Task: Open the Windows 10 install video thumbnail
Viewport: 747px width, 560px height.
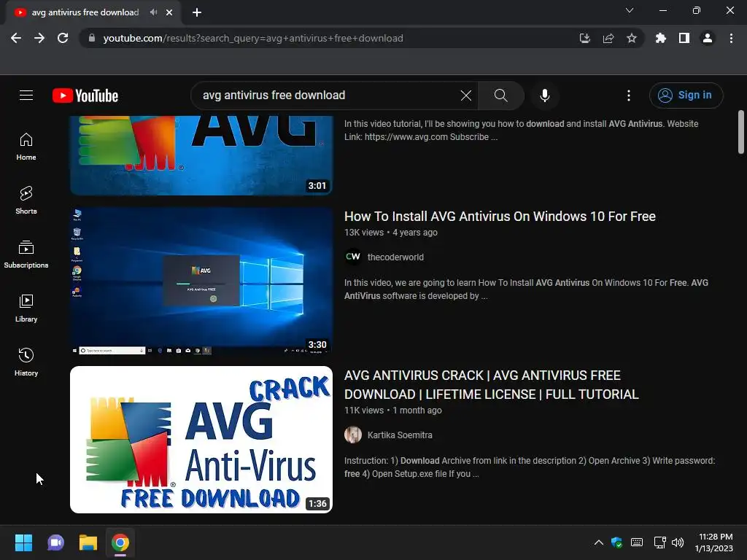Action: coord(201,281)
